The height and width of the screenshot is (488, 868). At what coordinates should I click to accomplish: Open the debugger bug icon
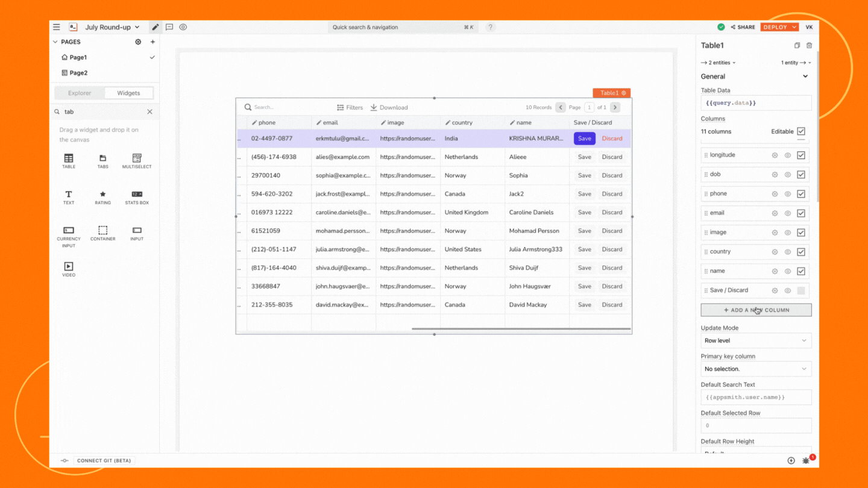806,461
